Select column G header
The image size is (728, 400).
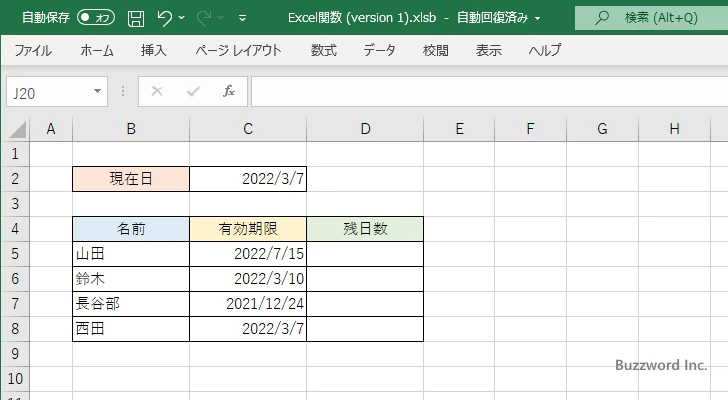coord(602,129)
